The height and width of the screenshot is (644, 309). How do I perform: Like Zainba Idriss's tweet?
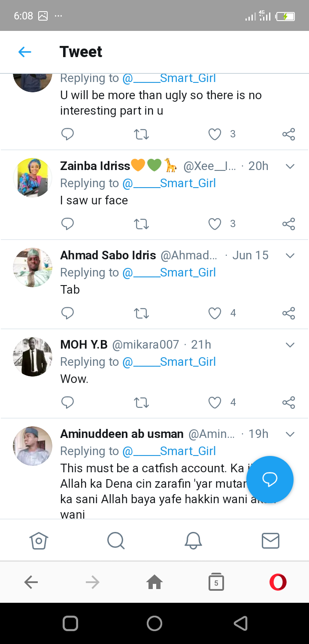(215, 224)
